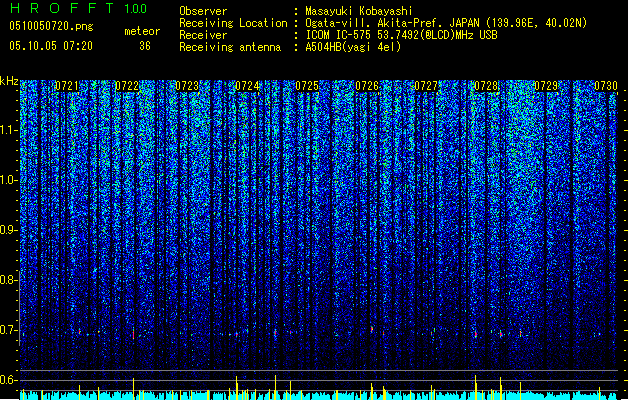629x400 pixels.
Task: Click the 0730 time marker
Action: [x=606, y=86]
